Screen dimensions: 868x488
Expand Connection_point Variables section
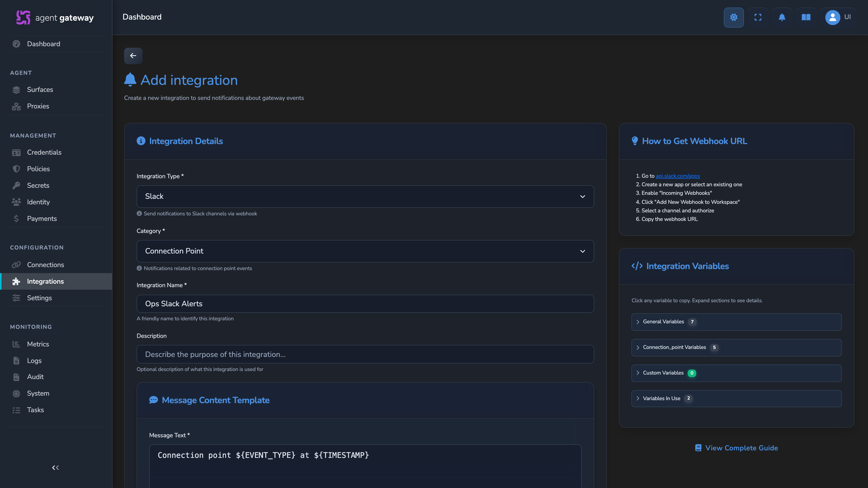click(736, 348)
